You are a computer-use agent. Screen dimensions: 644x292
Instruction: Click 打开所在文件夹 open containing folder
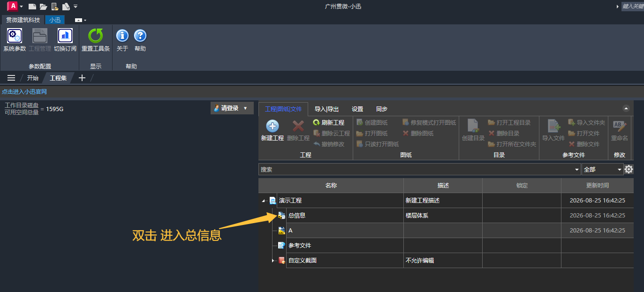tap(512, 144)
